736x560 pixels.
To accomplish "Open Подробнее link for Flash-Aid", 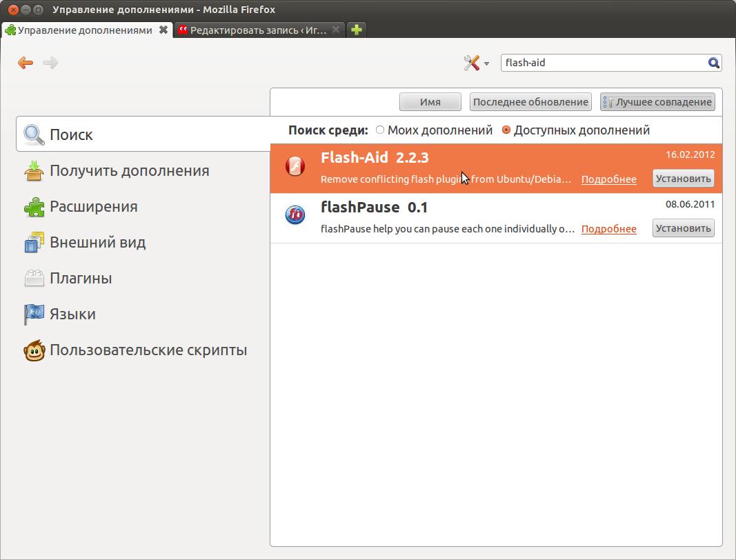I will tap(609, 179).
